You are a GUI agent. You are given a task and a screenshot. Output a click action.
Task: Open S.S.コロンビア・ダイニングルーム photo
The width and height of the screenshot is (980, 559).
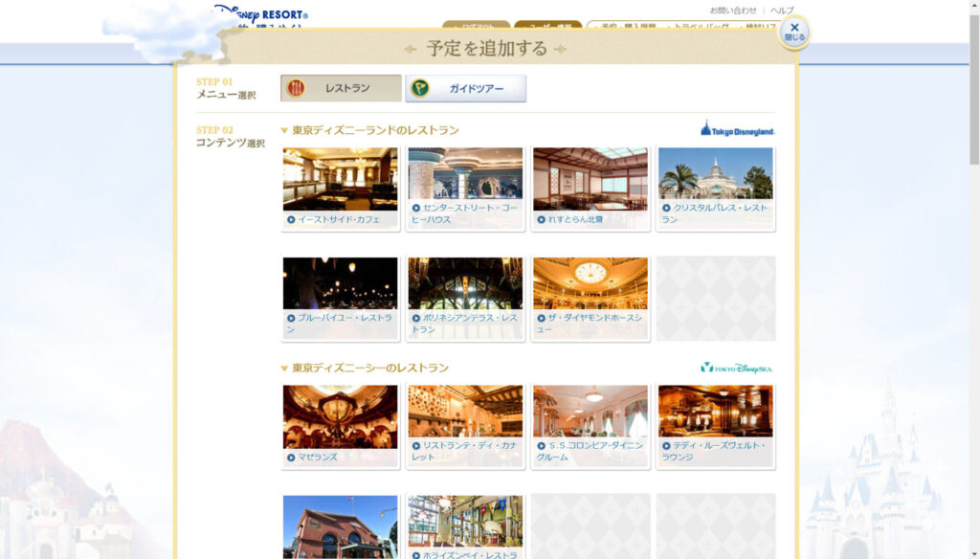pyautogui.click(x=590, y=411)
